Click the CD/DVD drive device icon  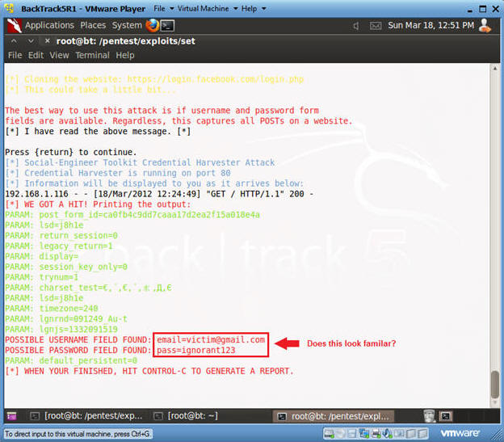click(340, 434)
